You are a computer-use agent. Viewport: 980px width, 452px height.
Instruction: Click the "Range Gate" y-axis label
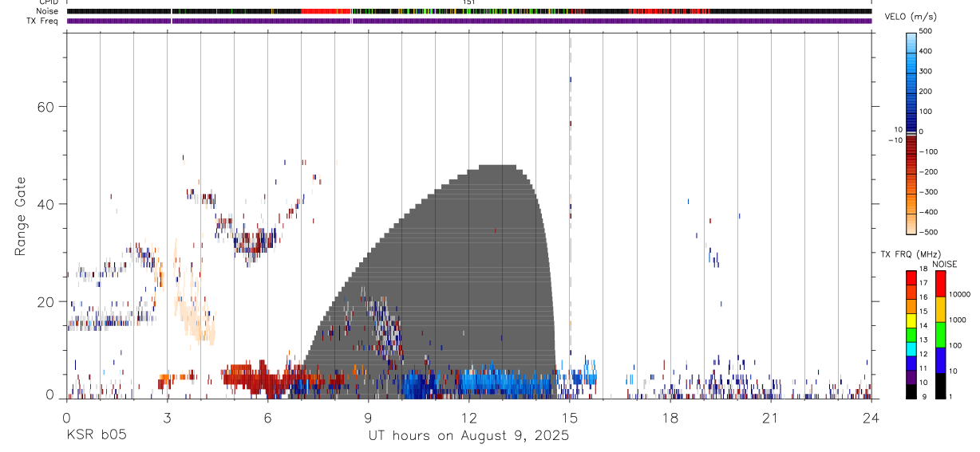[x=20, y=216]
